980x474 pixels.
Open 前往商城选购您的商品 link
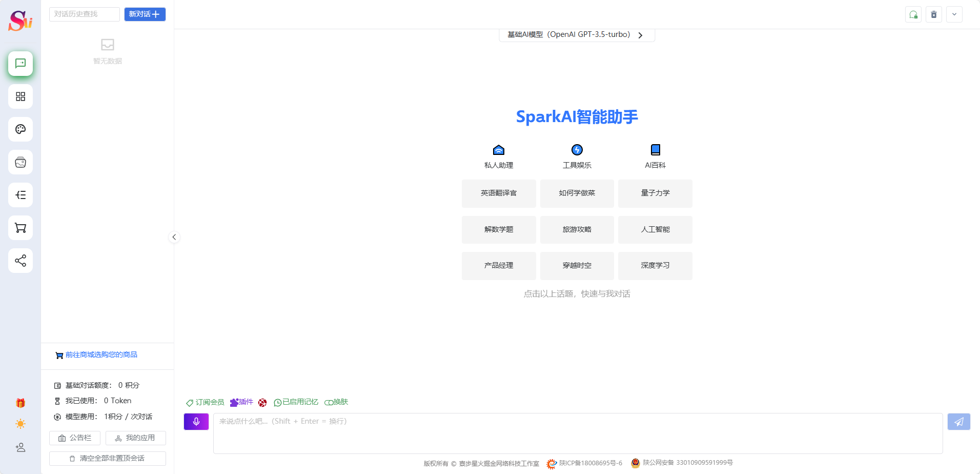(101, 355)
